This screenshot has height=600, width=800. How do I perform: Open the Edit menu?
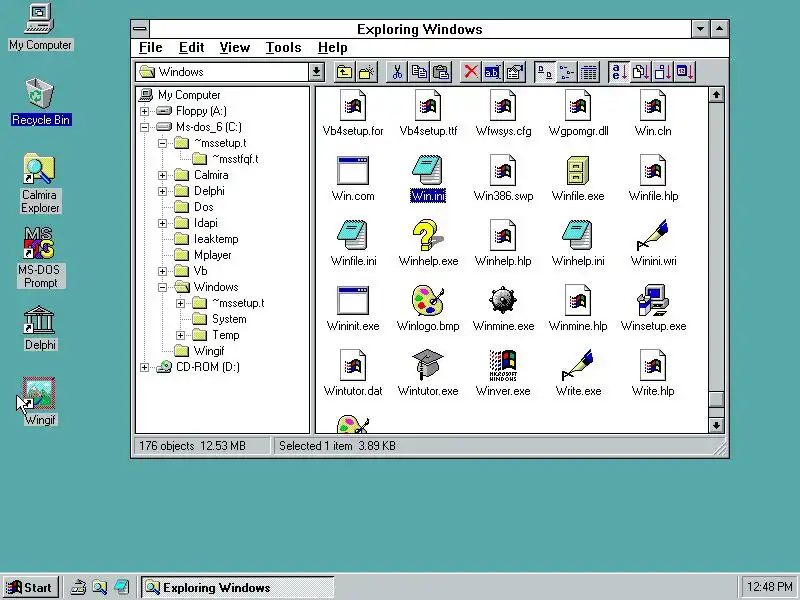pyautogui.click(x=191, y=47)
